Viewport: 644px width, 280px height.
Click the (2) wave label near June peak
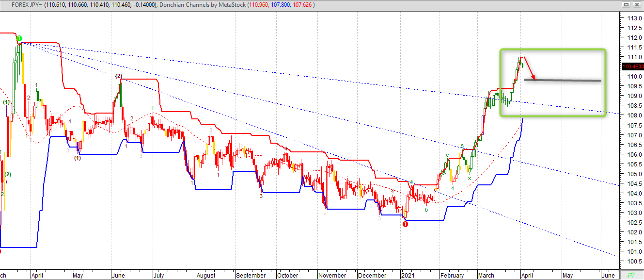[x=118, y=76]
